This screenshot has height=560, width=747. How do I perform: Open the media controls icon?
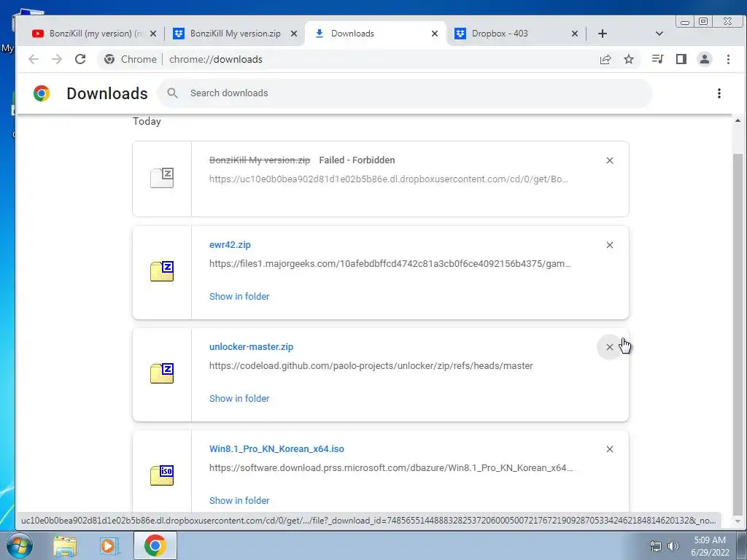pos(657,59)
